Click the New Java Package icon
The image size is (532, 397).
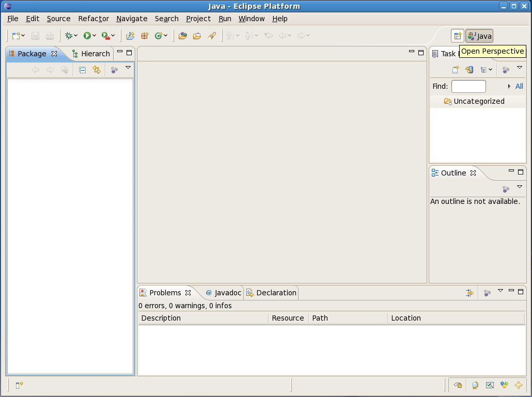145,36
